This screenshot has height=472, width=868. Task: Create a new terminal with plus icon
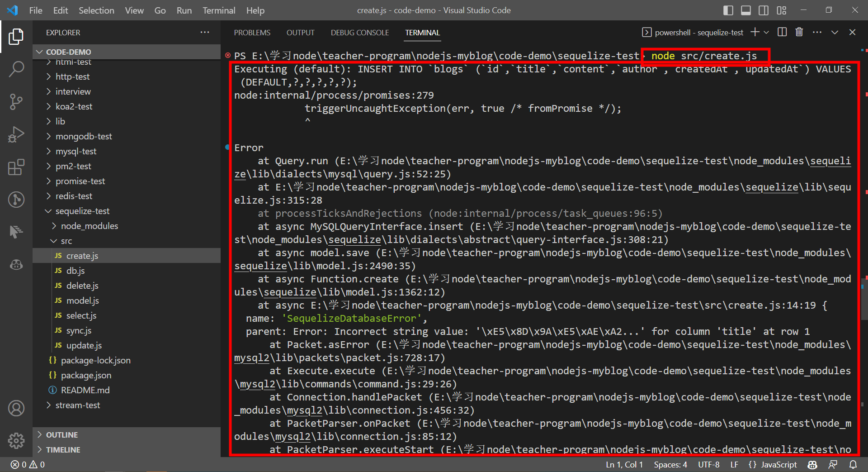(755, 32)
